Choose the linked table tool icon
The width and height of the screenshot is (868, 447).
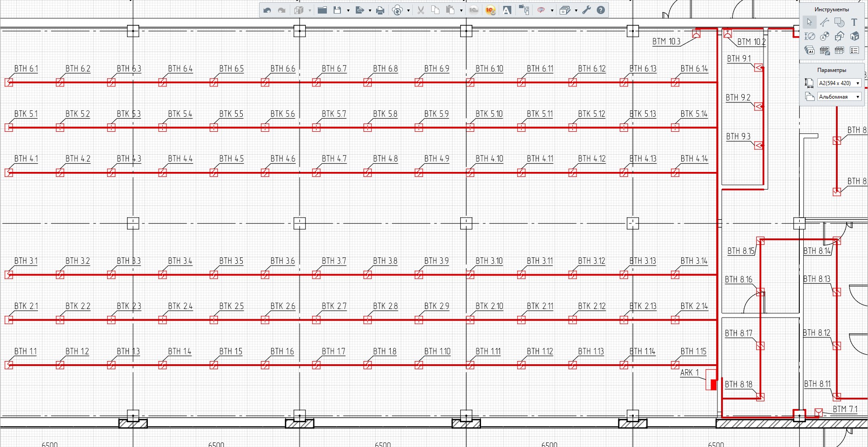pyautogui.click(x=825, y=50)
